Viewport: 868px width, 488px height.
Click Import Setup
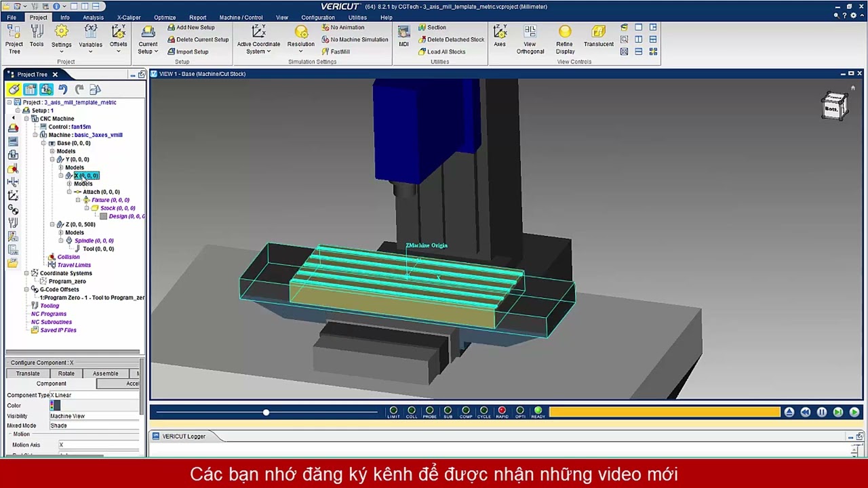coord(188,52)
